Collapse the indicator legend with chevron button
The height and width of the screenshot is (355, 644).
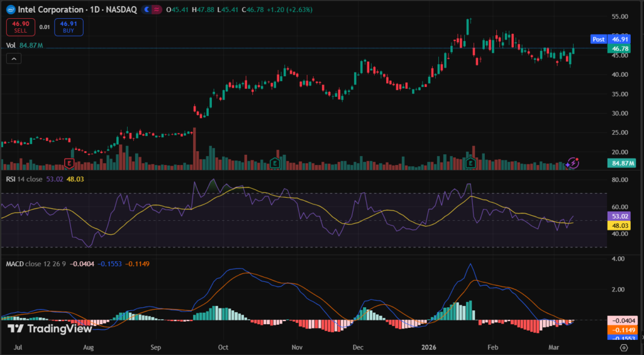point(14,59)
